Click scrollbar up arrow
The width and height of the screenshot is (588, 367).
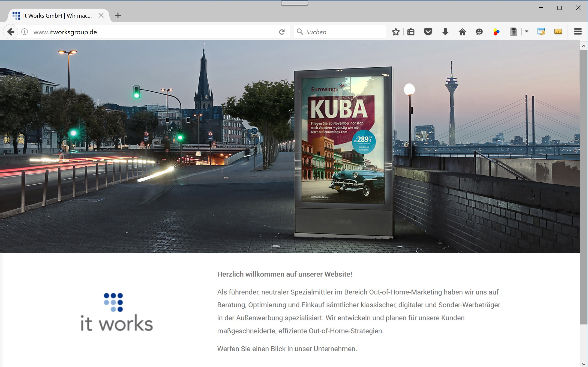point(584,46)
